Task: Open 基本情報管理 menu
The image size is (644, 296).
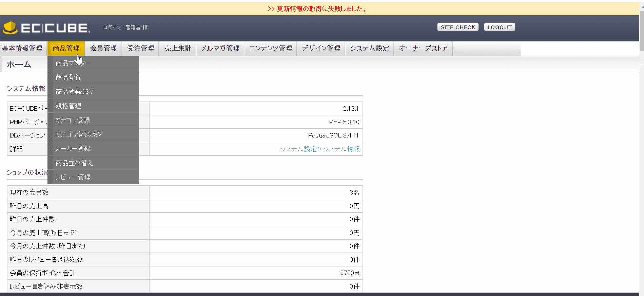Action: 22,48
